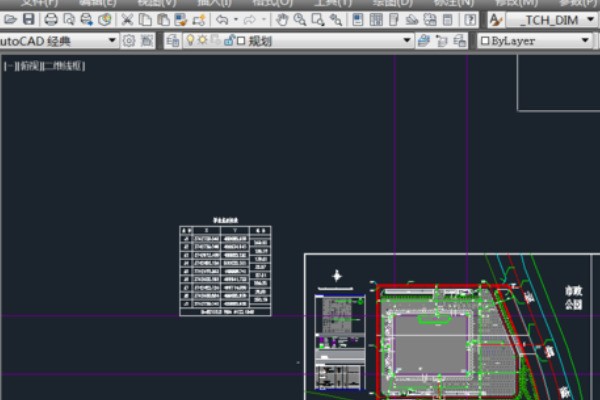Click the workspace settings gear button
Screen dimensions: 600x400
(129, 41)
